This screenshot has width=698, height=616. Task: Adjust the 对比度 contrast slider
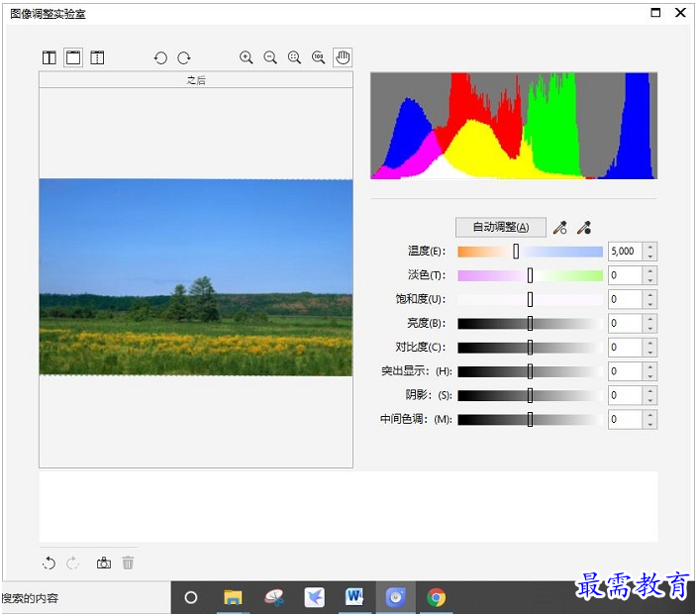click(x=530, y=348)
